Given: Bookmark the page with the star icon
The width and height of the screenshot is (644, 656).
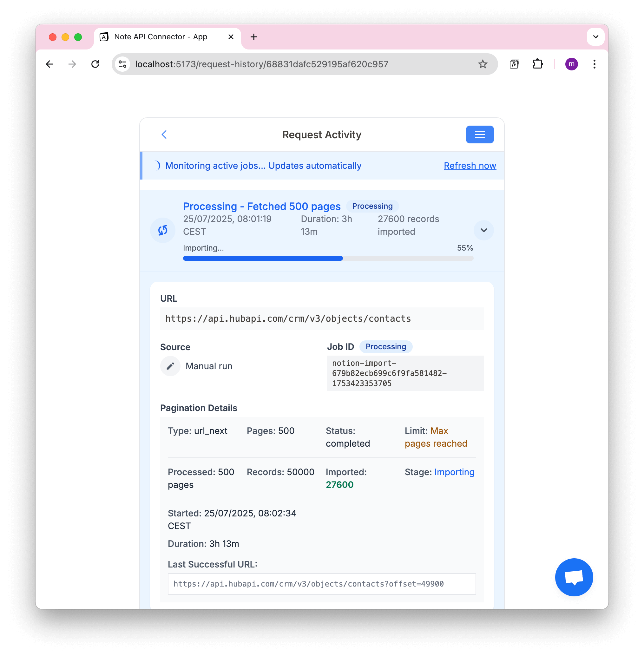Looking at the screenshot, I should click(x=483, y=64).
